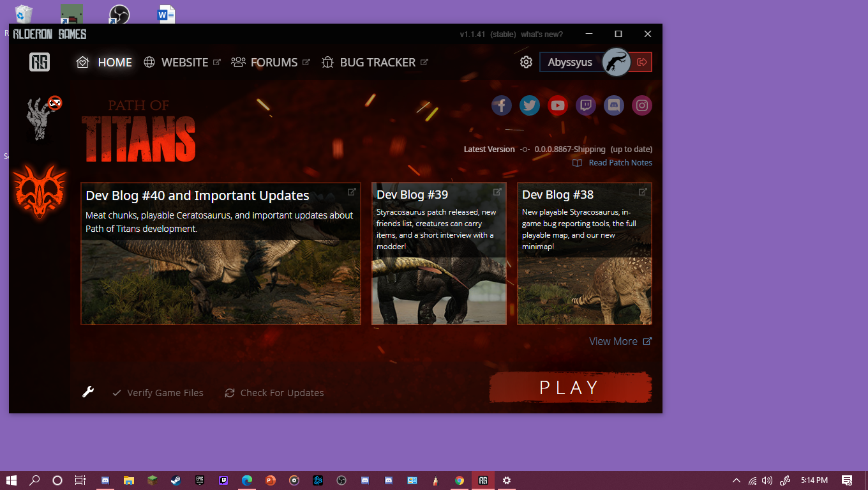The width and height of the screenshot is (868, 490).
Task: Click the 5:14 PM taskbar clock
Action: [x=814, y=480]
